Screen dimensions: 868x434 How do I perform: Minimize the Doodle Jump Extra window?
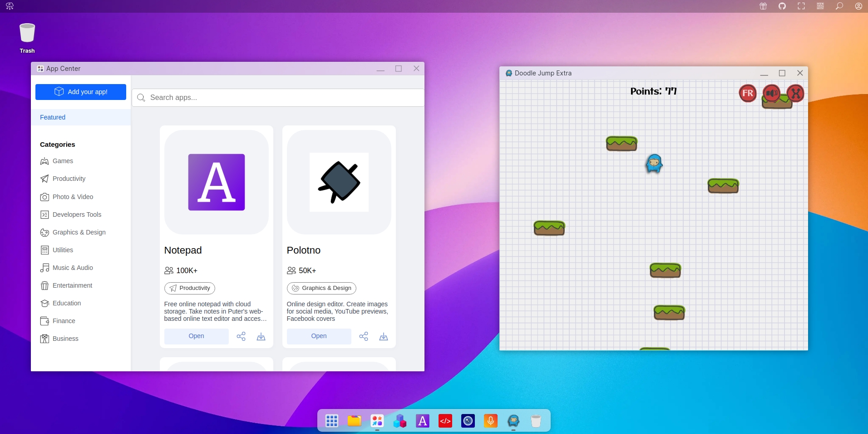point(764,73)
